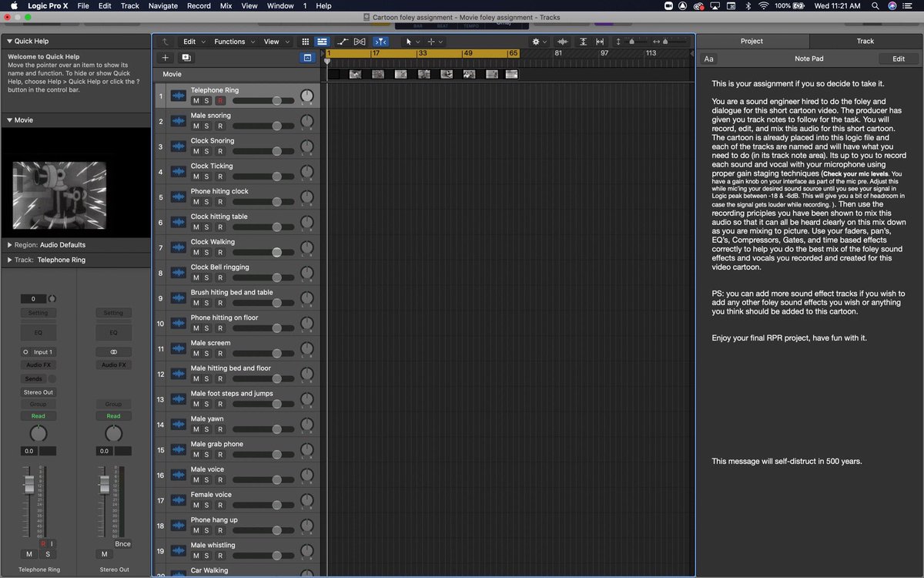
Task: Collapse the Movie inspector section
Action: pyautogui.click(x=9, y=120)
